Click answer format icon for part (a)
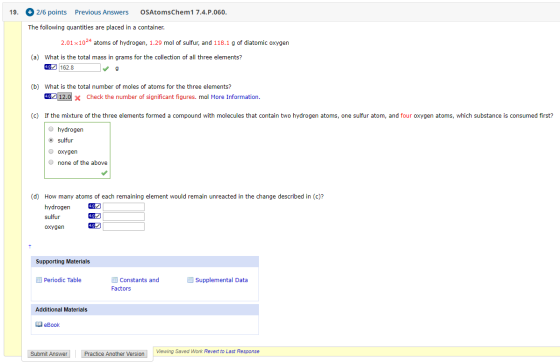This screenshot has height=362, width=560. click(x=50, y=67)
